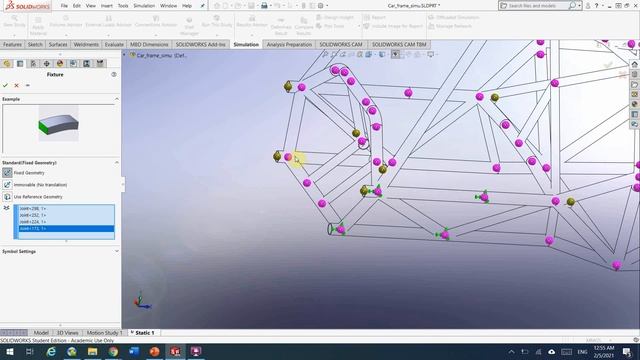Open the Simulation menu
The width and height of the screenshot is (640, 360).
(x=144, y=6)
